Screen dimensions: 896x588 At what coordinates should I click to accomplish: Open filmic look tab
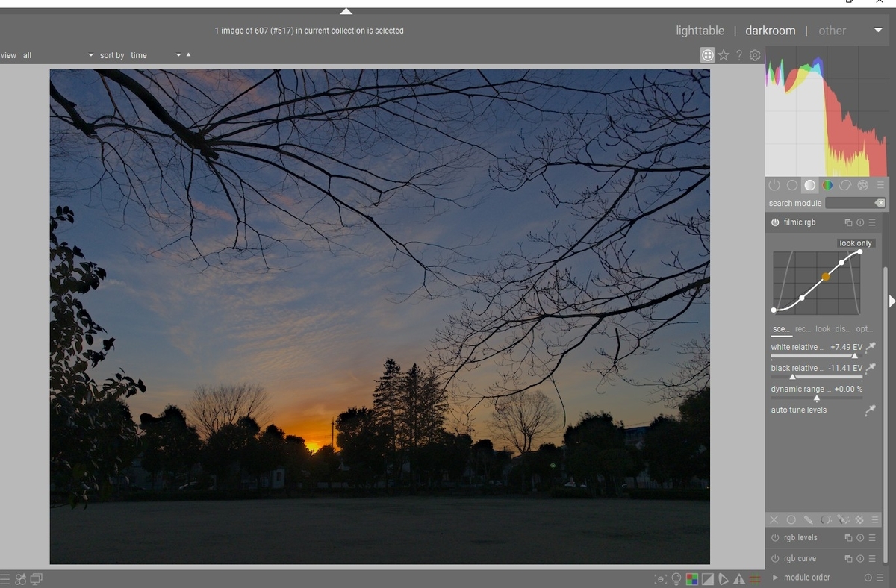pyautogui.click(x=823, y=329)
